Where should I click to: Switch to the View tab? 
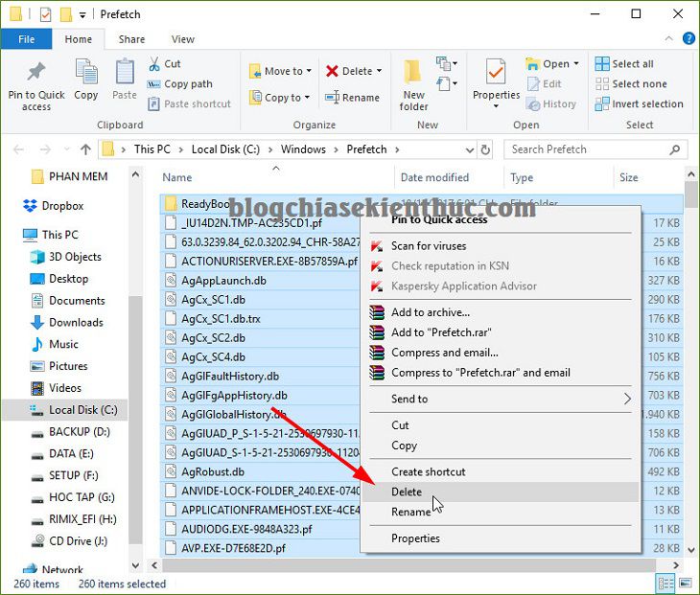click(x=183, y=39)
